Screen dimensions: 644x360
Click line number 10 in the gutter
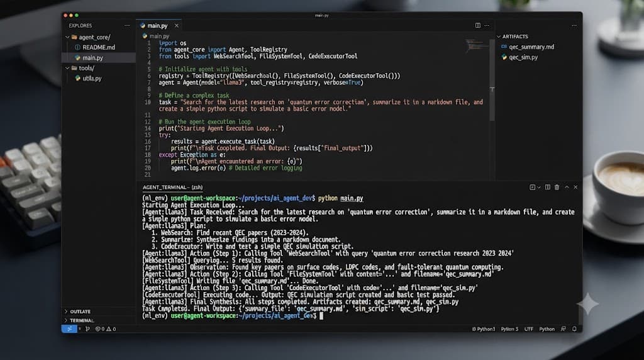point(147,102)
